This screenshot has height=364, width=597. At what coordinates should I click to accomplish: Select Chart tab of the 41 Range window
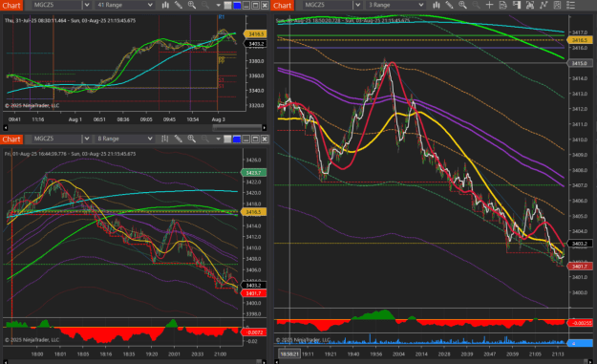click(x=11, y=6)
